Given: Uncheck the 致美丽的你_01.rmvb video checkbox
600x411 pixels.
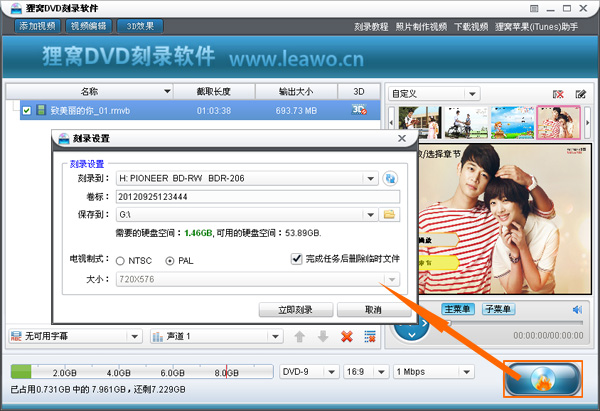Looking at the screenshot, I should 27,110.
